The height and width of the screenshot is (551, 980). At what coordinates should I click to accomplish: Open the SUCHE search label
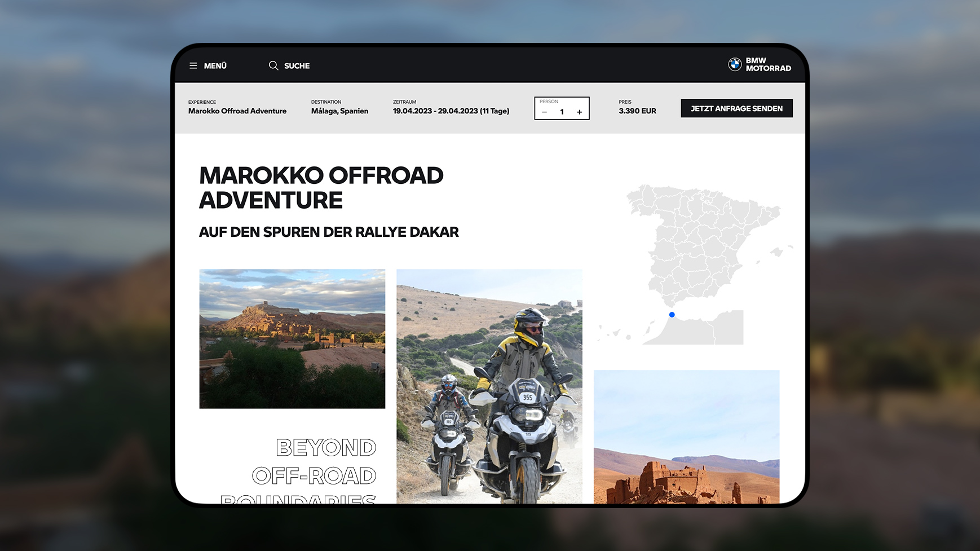point(297,66)
